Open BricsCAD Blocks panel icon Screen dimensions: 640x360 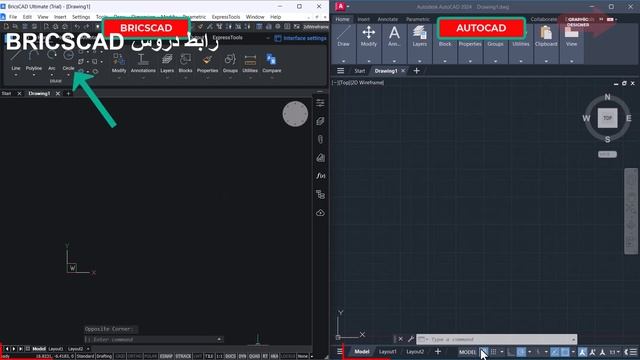pos(185,60)
